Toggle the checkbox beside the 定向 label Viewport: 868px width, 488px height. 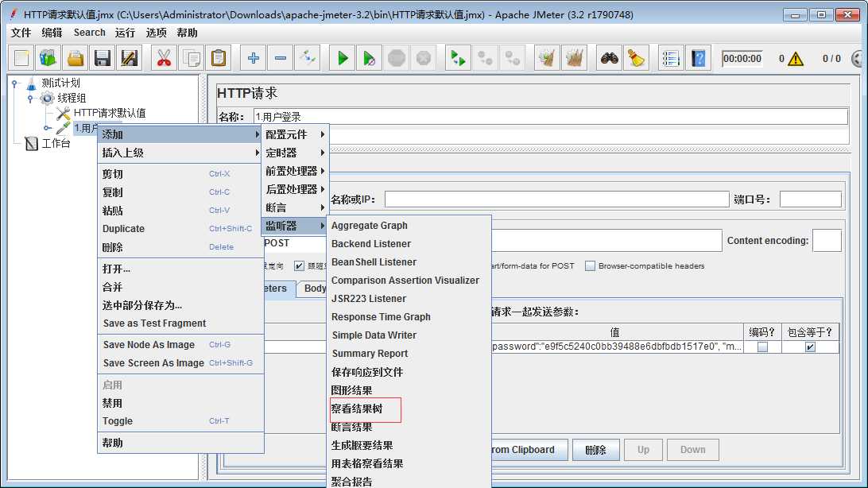point(299,266)
